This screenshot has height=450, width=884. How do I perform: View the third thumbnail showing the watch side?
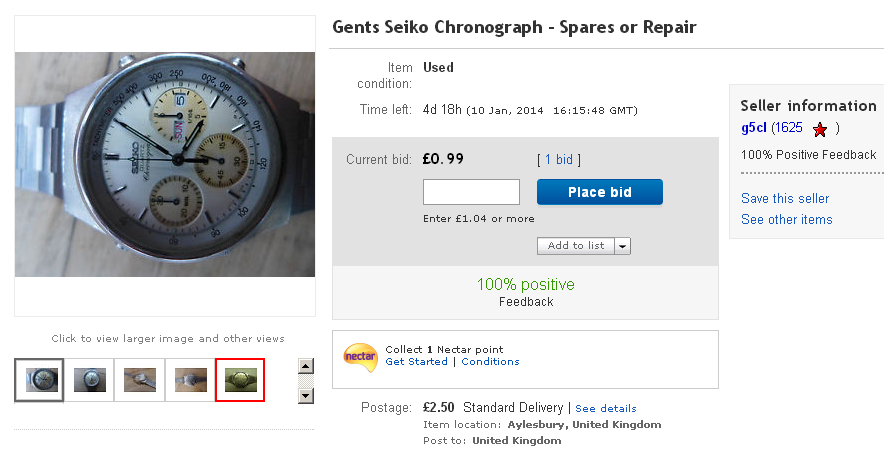(x=140, y=380)
